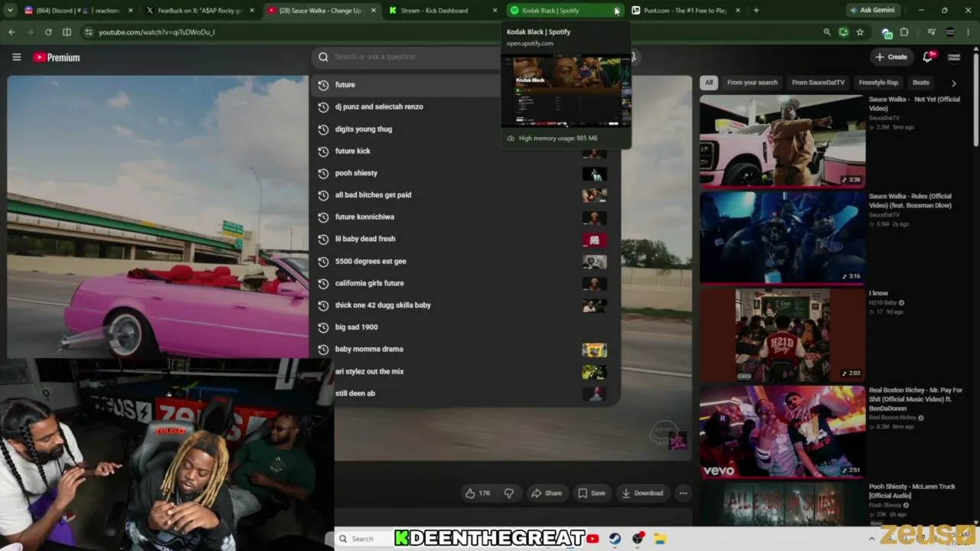This screenshot has width=980, height=551.
Task: Select 'pooh shiesty' suggestion
Action: click(x=465, y=173)
